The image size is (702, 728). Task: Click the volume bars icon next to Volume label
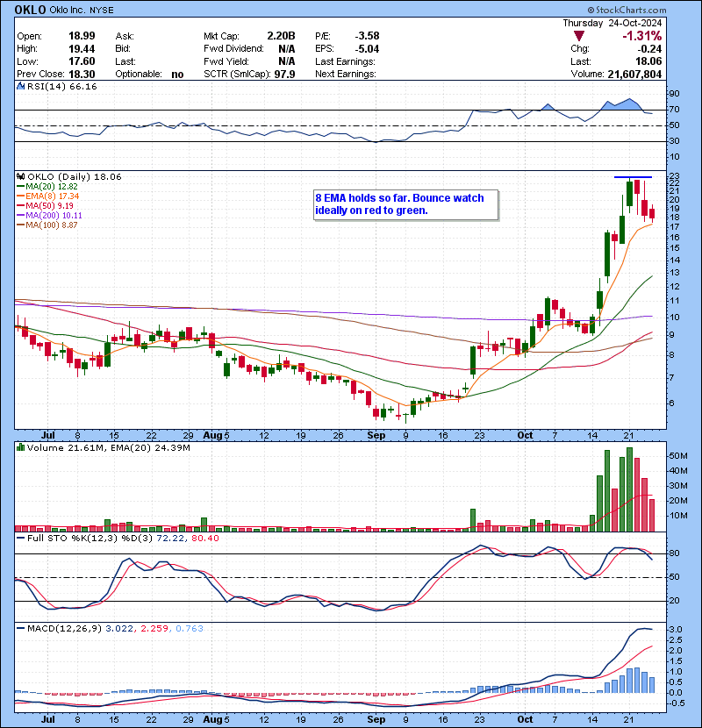click(20, 447)
